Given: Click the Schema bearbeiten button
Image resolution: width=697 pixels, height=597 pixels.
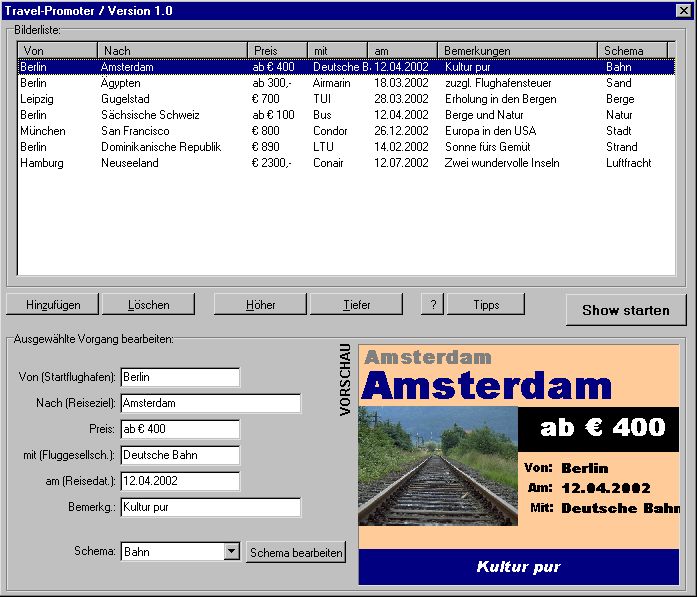Looking at the screenshot, I should point(296,552).
